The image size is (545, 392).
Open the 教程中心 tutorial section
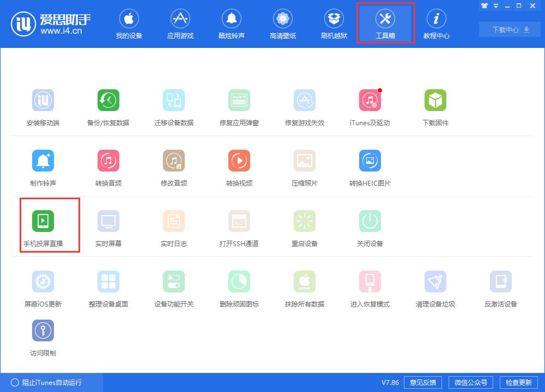coord(437,23)
